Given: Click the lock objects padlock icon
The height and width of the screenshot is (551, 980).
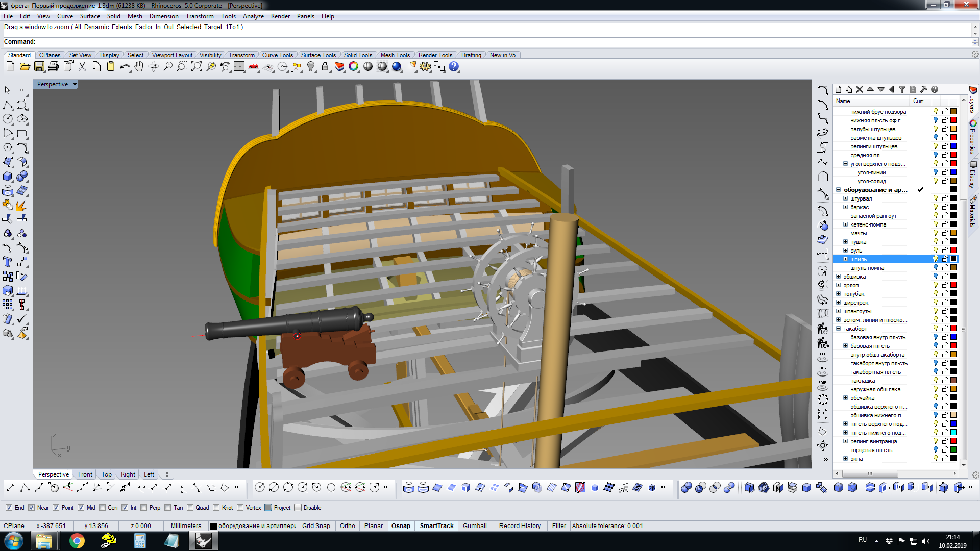Looking at the screenshot, I should (325, 67).
